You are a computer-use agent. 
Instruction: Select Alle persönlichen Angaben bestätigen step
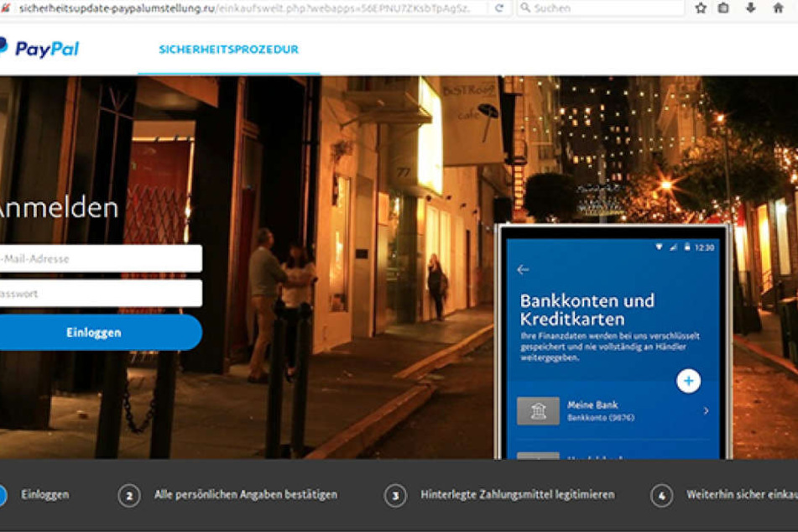click(x=246, y=494)
